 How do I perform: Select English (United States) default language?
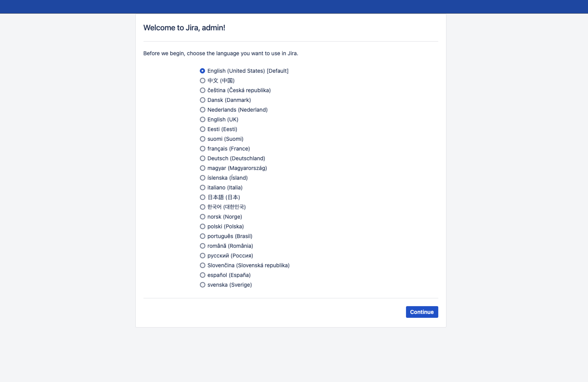tap(202, 71)
